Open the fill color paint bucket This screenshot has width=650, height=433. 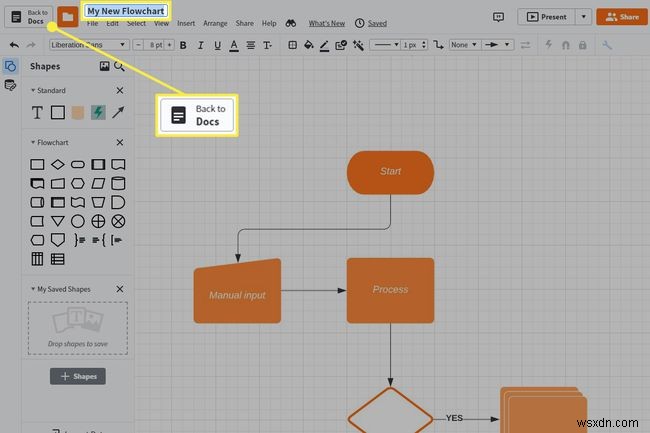(308, 45)
